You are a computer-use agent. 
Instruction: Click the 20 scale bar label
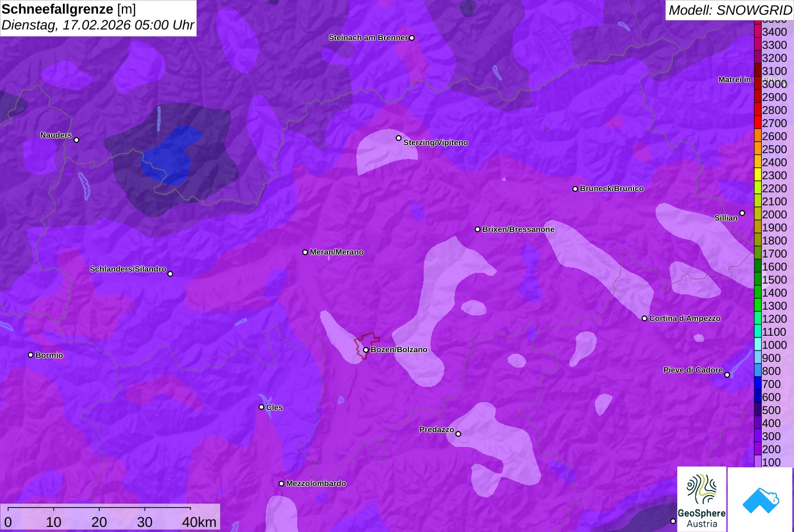point(99,522)
